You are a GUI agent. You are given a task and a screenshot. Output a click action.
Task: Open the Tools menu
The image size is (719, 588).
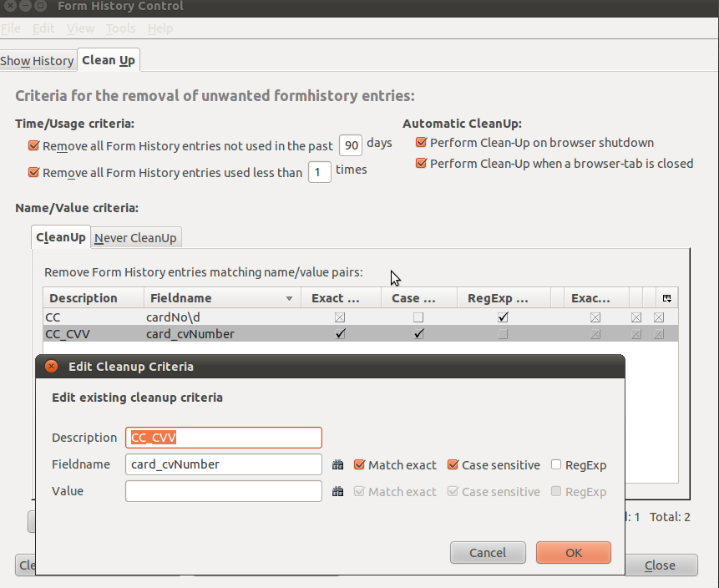(x=120, y=28)
